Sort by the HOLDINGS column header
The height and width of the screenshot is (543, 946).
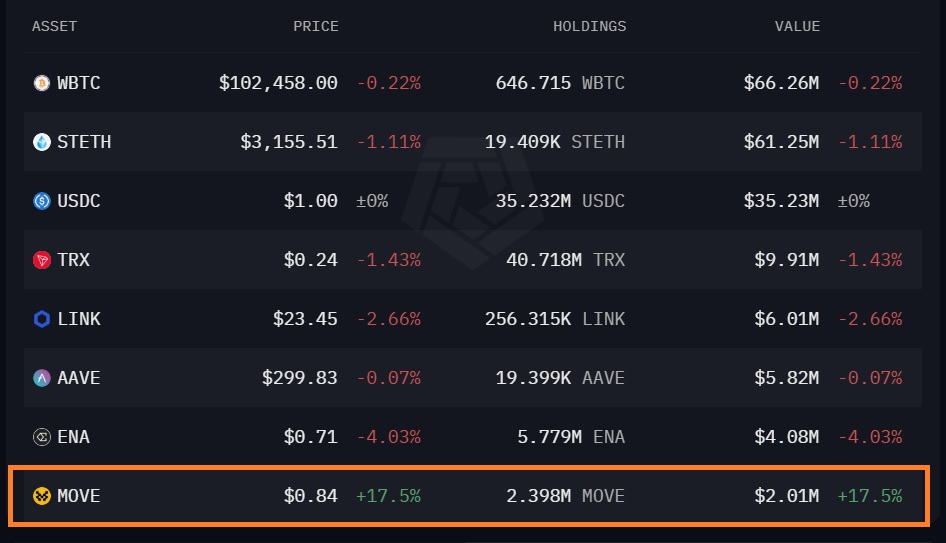(589, 26)
